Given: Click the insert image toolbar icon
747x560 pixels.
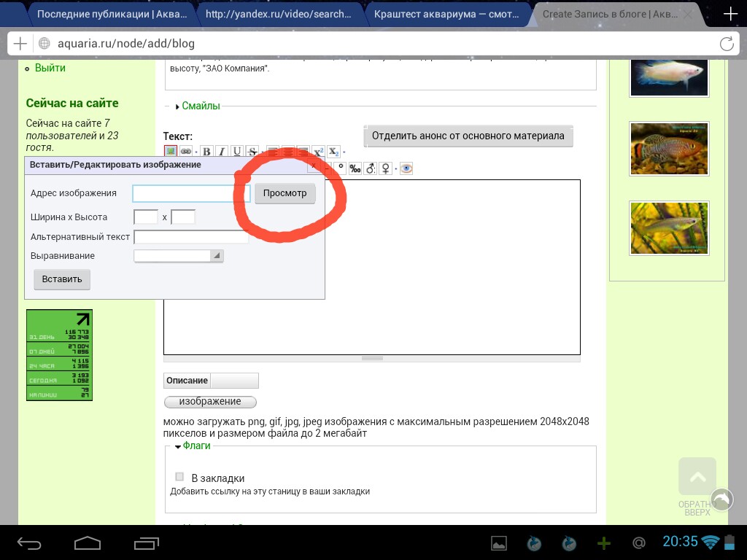Looking at the screenshot, I should [171, 152].
